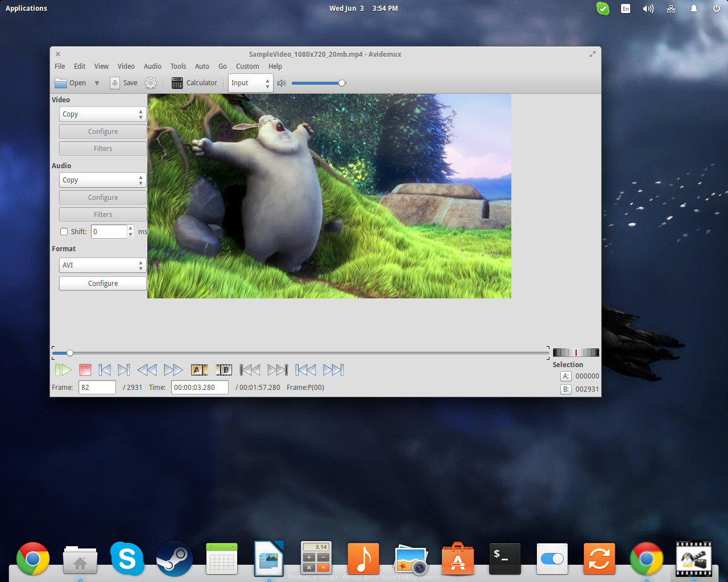Search next black frame

278,371
